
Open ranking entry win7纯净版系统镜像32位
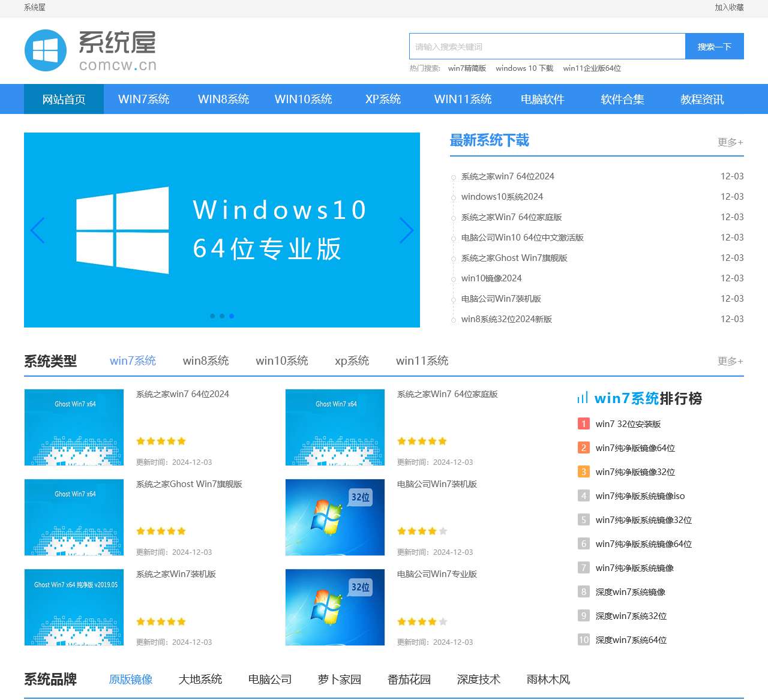coord(644,520)
